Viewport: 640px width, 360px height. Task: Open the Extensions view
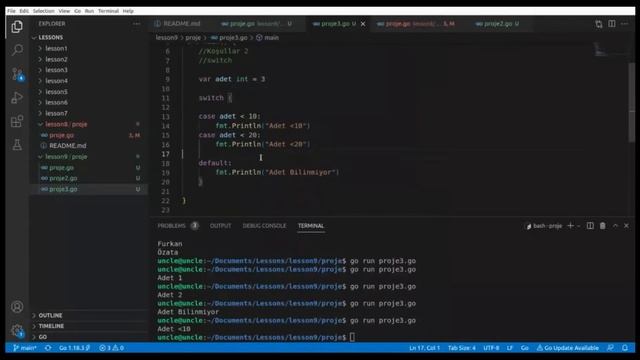pyautogui.click(x=17, y=121)
